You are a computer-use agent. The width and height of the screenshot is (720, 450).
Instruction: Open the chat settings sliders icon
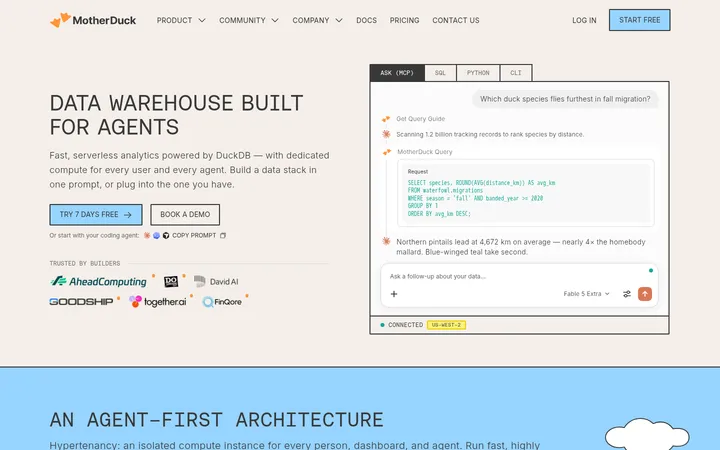tap(627, 294)
